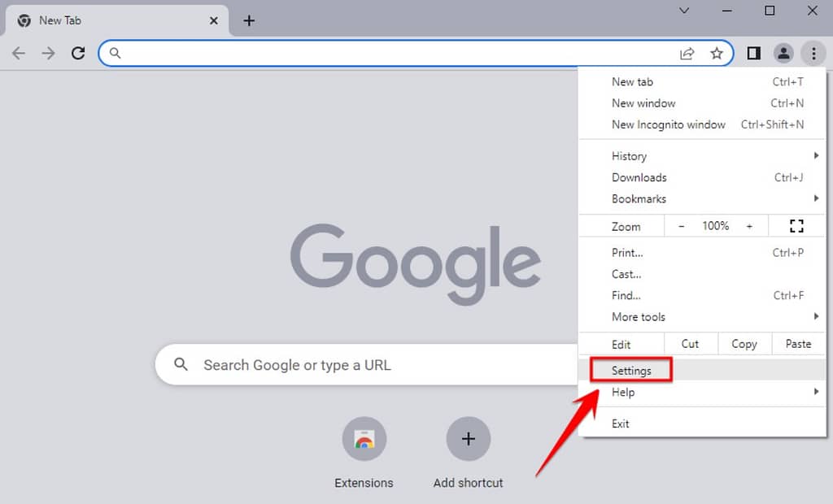Bookmark this tab with the star icon

tap(717, 53)
